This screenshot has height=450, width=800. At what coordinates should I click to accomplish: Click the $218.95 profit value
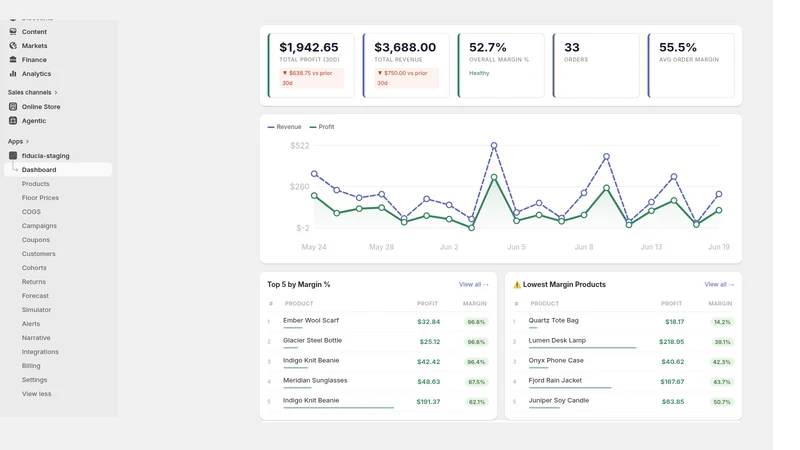(x=671, y=342)
